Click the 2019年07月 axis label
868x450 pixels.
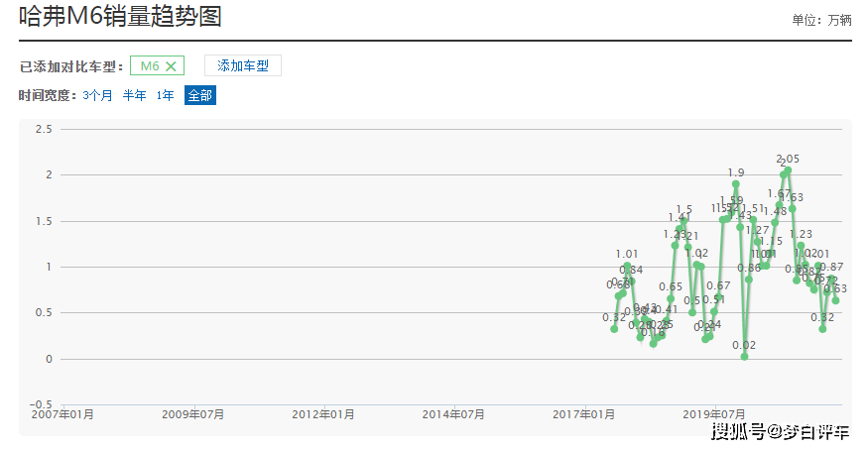714,413
